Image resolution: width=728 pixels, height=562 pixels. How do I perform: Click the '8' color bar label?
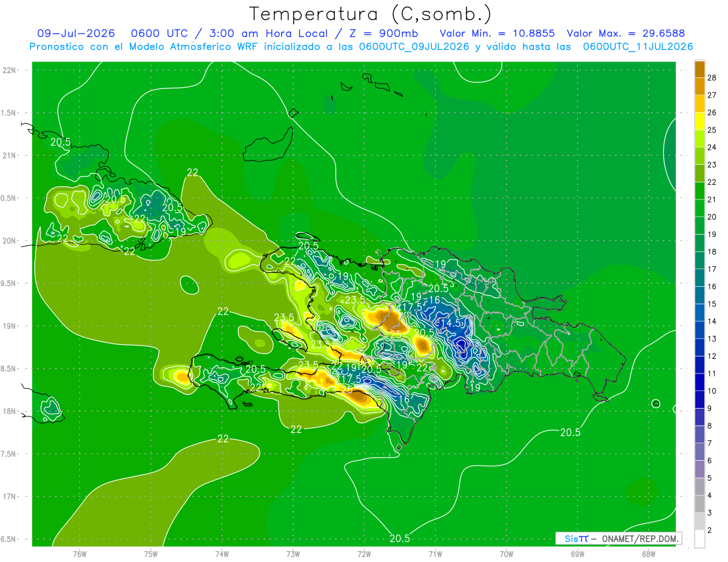point(709,426)
